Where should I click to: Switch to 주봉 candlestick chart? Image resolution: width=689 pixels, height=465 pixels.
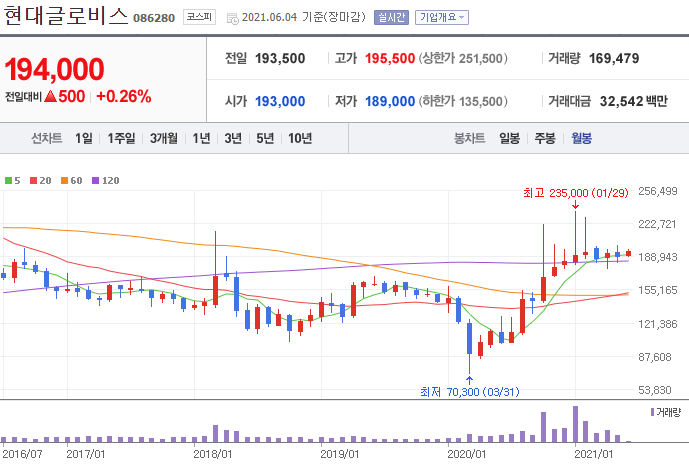click(545, 138)
